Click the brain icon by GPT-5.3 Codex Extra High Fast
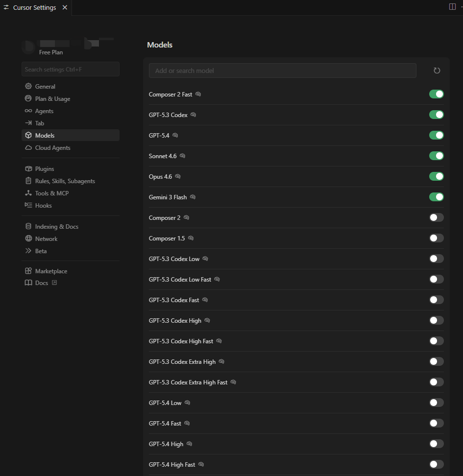The width and height of the screenshot is (463, 476). click(233, 382)
